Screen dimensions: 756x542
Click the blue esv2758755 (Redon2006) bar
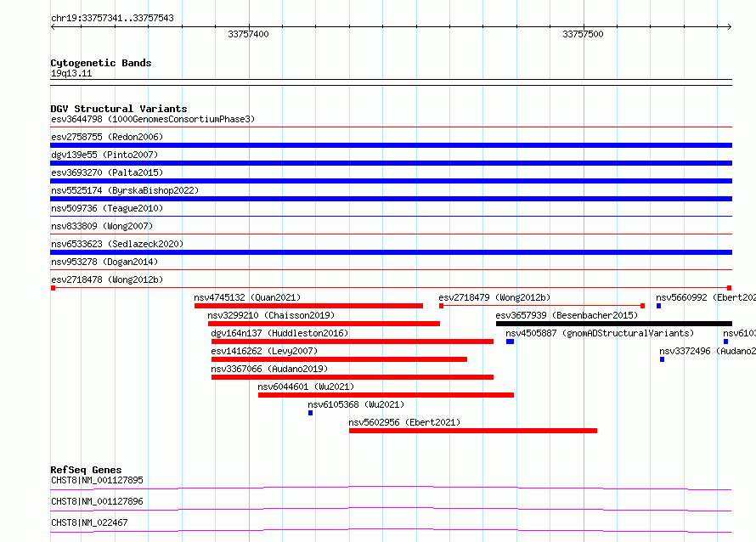pyautogui.click(x=391, y=145)
